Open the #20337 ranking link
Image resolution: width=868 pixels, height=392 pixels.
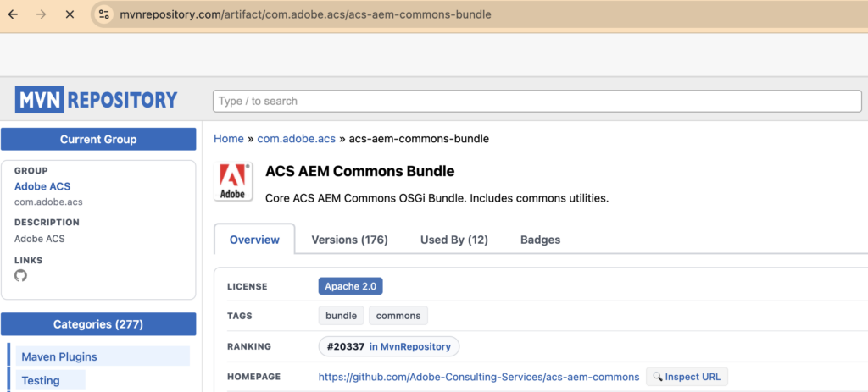[389, 346]
